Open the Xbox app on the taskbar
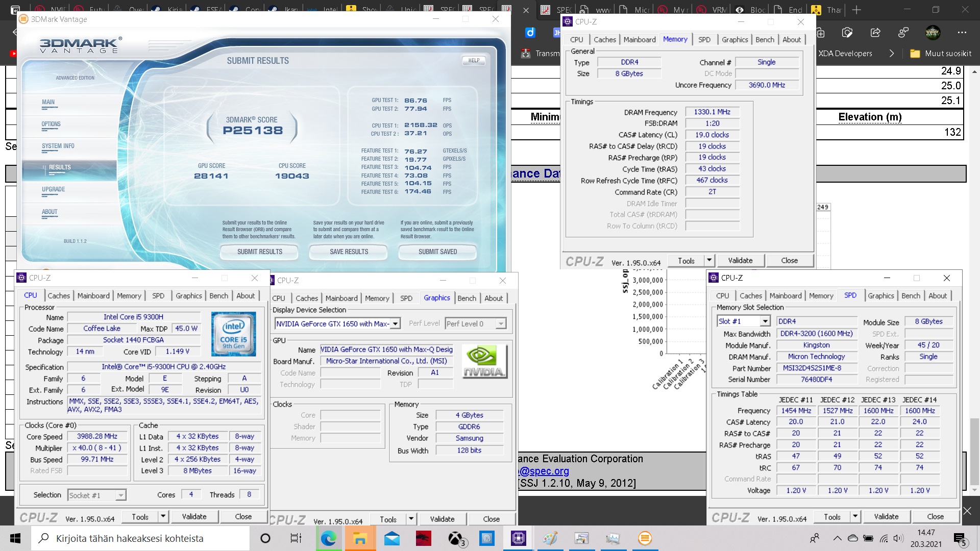 456,538
